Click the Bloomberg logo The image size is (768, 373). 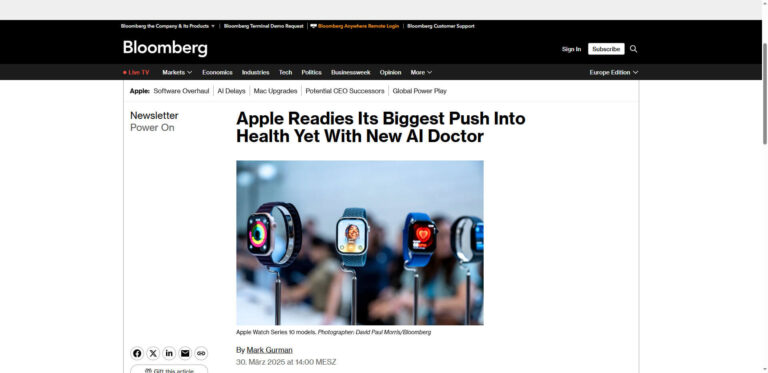coord(165,48)
